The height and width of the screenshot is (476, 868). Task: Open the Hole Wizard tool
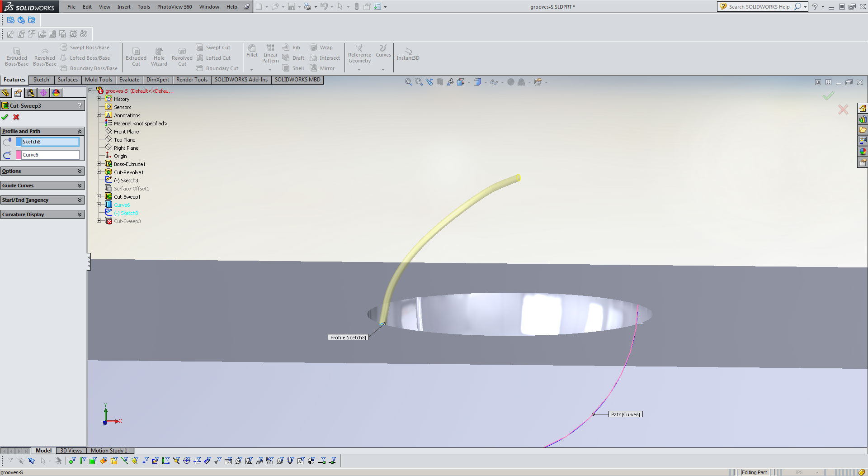pos(159,55)
